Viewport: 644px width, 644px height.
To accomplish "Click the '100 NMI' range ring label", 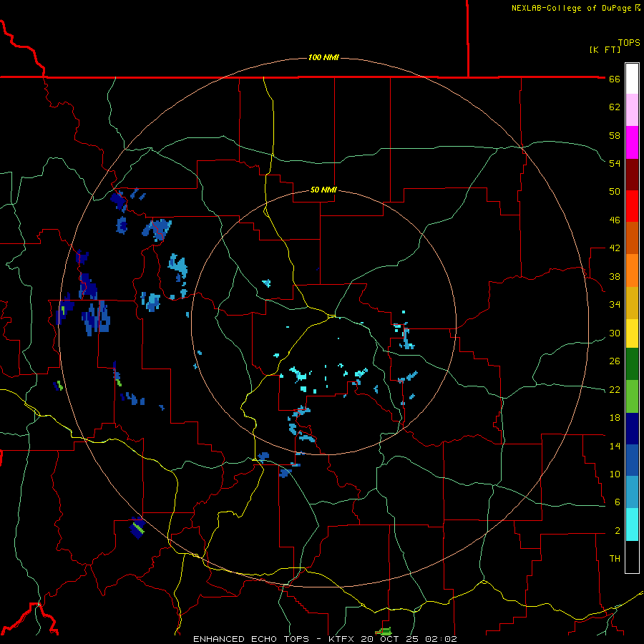I will [323, 57].
